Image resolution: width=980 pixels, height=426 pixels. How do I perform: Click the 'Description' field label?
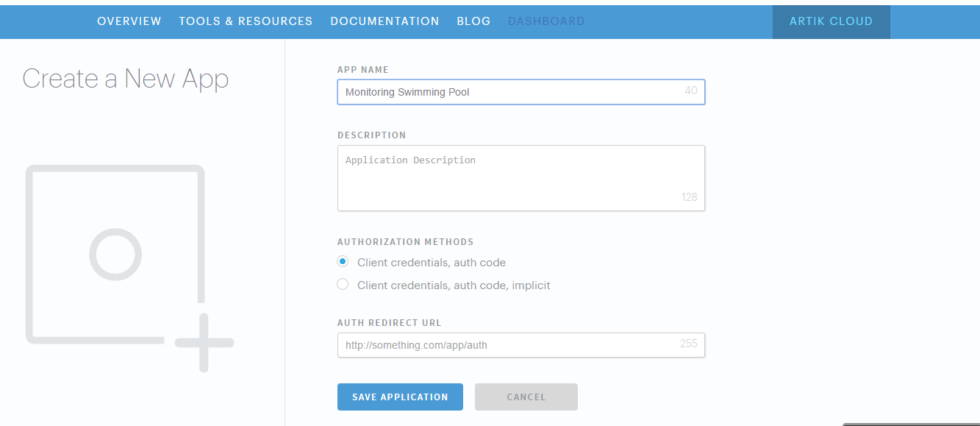(x=371, y=135)
